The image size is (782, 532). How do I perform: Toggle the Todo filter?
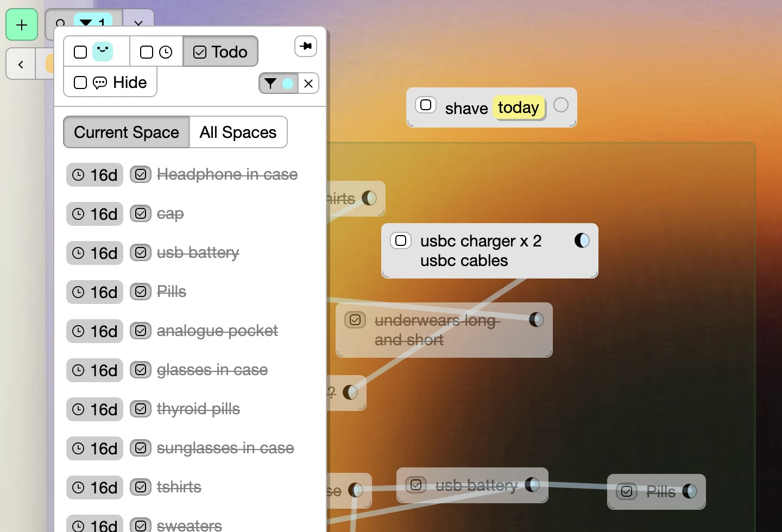pos(220,52)
